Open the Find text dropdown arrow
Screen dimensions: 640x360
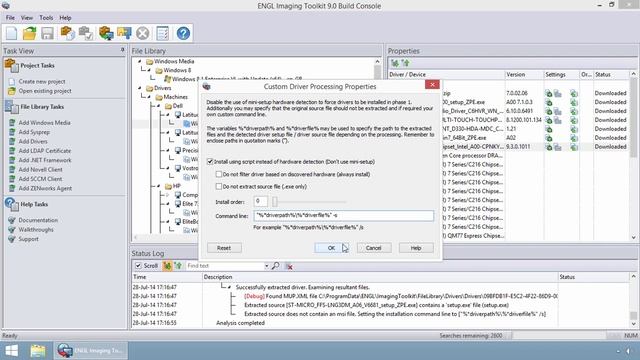(267, 266)
